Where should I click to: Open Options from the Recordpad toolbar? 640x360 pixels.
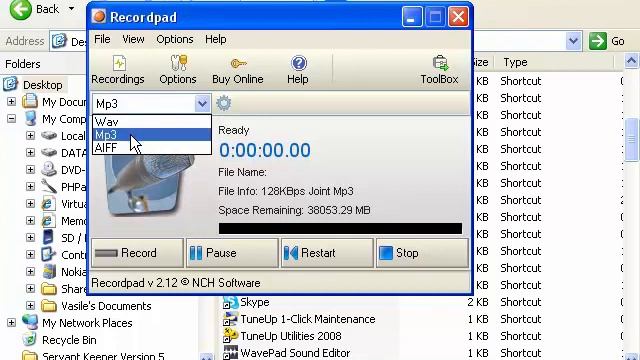coord(178,70)
